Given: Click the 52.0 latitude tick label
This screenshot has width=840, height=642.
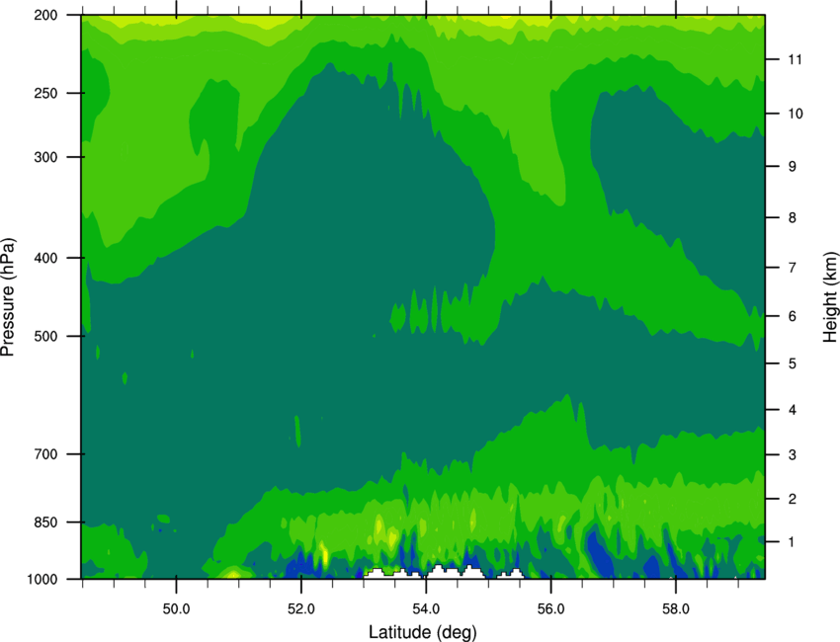Looking at the screenshot, I should 301,609.
